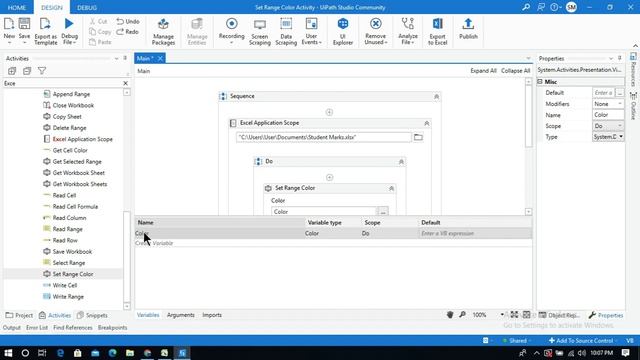
Task: Open the Output panel
Action: pyautogui.click(x=11, y=327)
